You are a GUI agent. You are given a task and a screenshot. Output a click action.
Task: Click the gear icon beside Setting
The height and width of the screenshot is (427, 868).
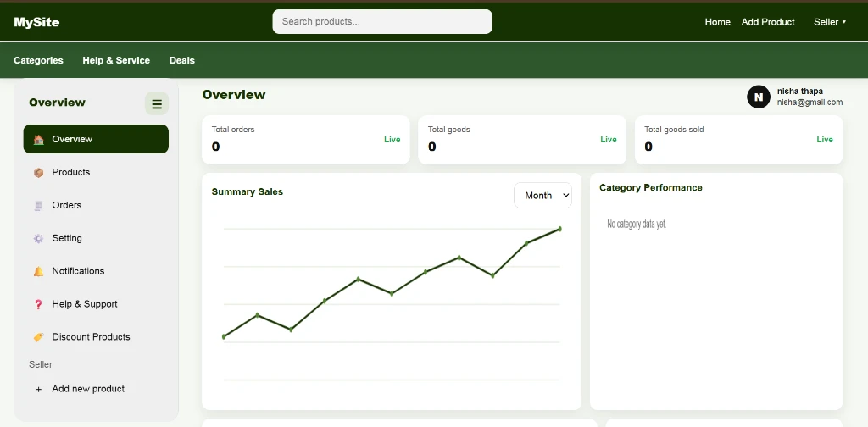[x=38, y=238]
